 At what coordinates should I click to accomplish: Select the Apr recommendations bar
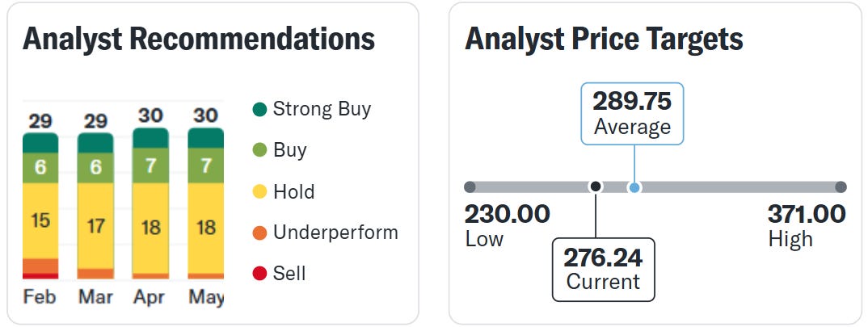(150, 203)
